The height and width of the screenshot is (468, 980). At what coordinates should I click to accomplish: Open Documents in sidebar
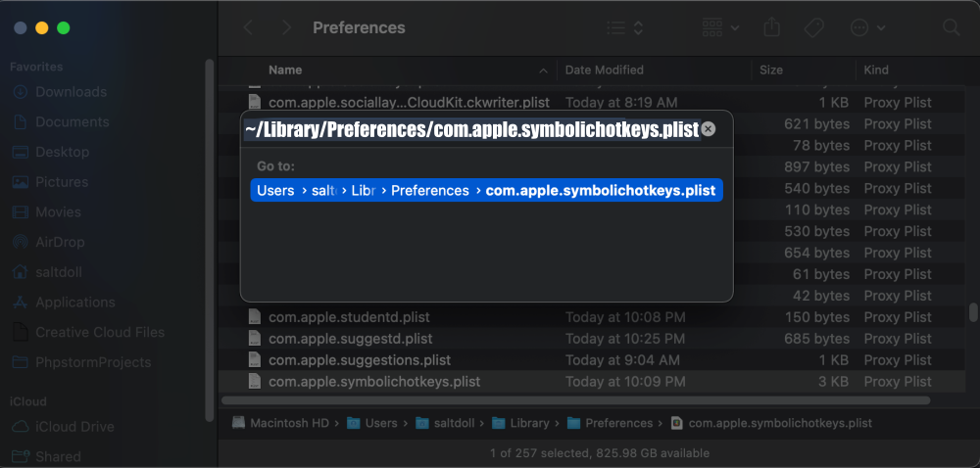click(72, 122)
